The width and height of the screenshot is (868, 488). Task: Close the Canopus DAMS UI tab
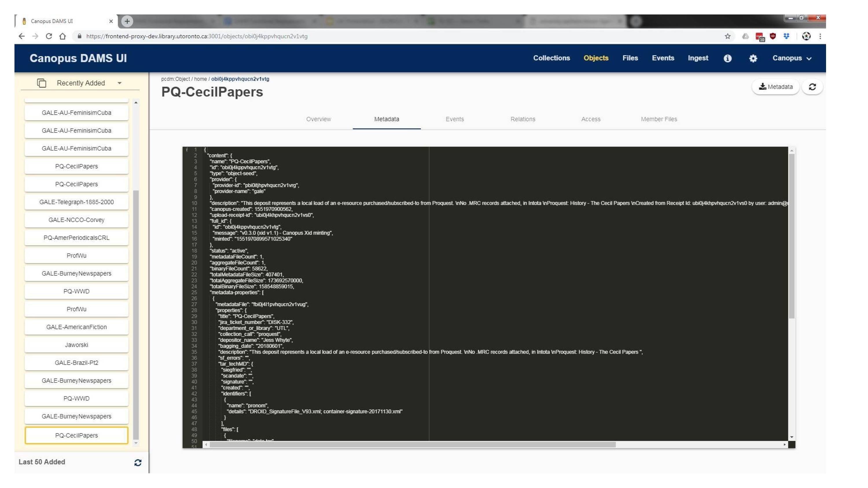pos(111,21)
